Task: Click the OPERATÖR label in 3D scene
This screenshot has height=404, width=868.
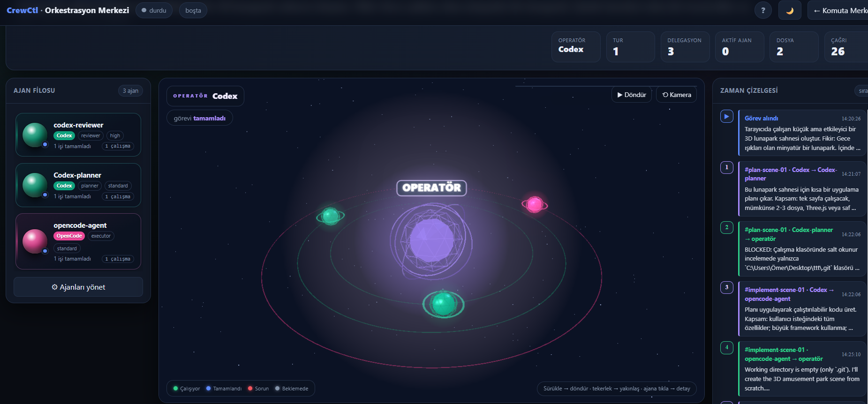Action: pos(431,188)
